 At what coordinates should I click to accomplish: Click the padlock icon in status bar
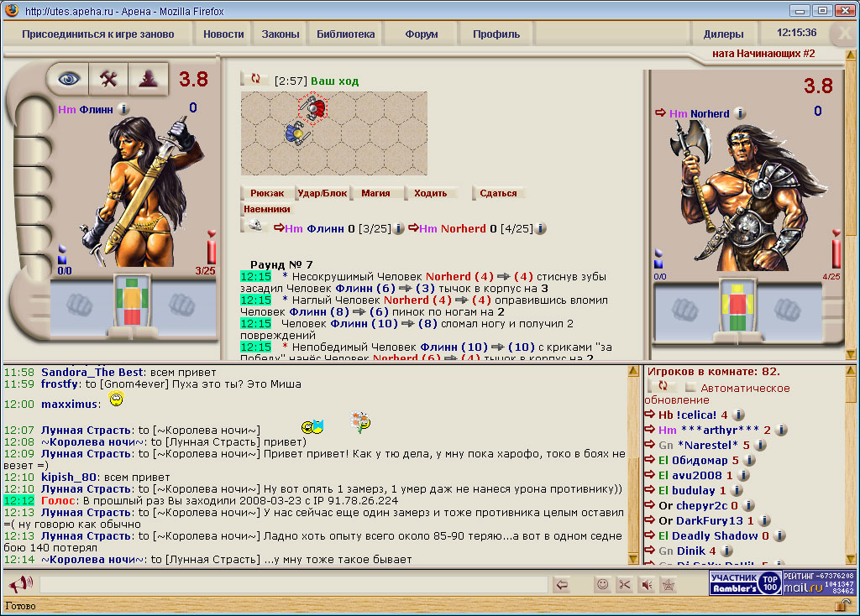click(x=842, y=605)
